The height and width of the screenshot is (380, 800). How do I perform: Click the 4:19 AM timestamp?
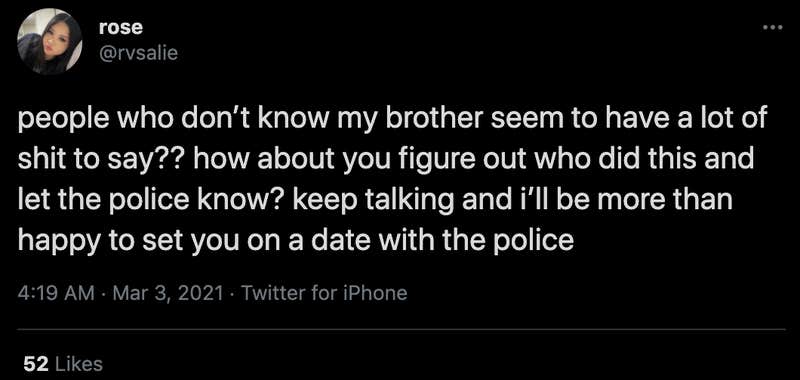(56, 293)
